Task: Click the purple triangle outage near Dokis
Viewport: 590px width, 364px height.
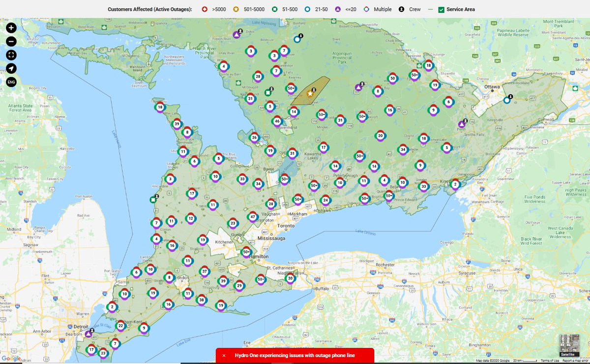Action: (x=236, y=35)
